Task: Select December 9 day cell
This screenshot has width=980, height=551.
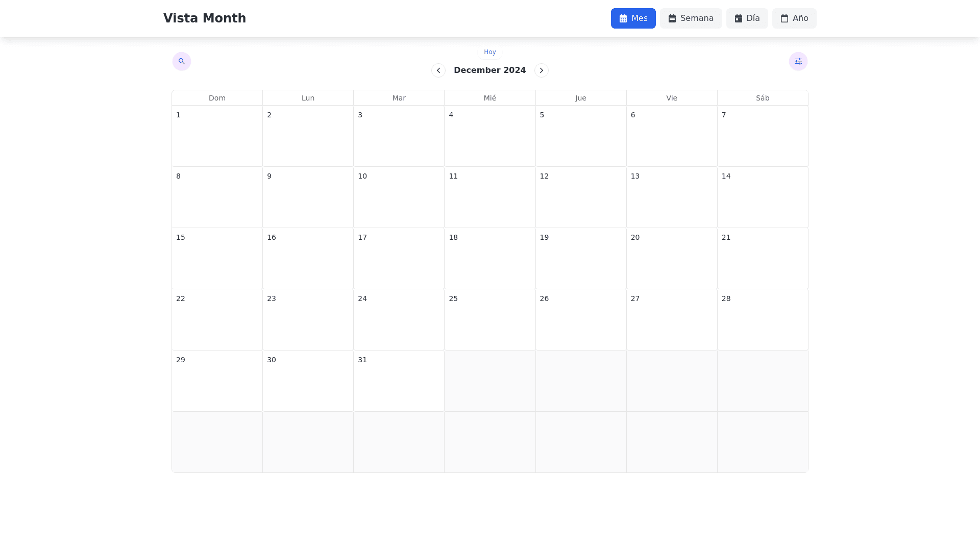Action: (x=308, y=197)
